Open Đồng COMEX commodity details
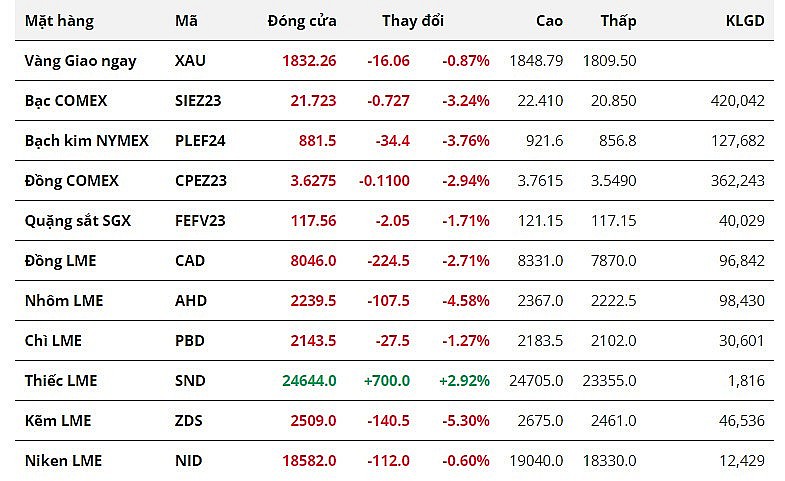 tap(71, 180)
